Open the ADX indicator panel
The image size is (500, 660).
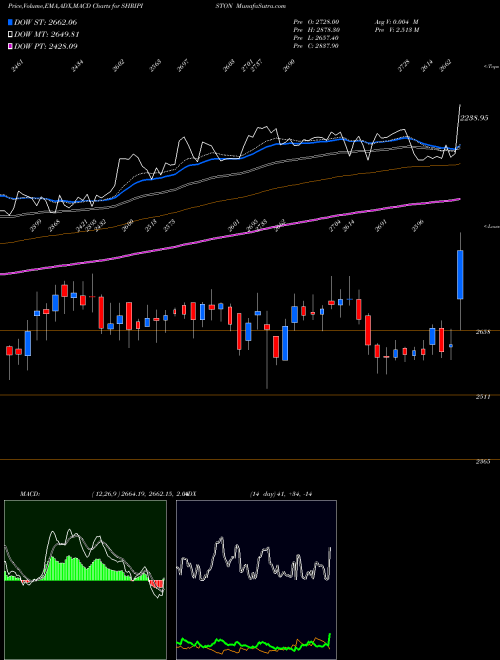click(x=256, y=580)
